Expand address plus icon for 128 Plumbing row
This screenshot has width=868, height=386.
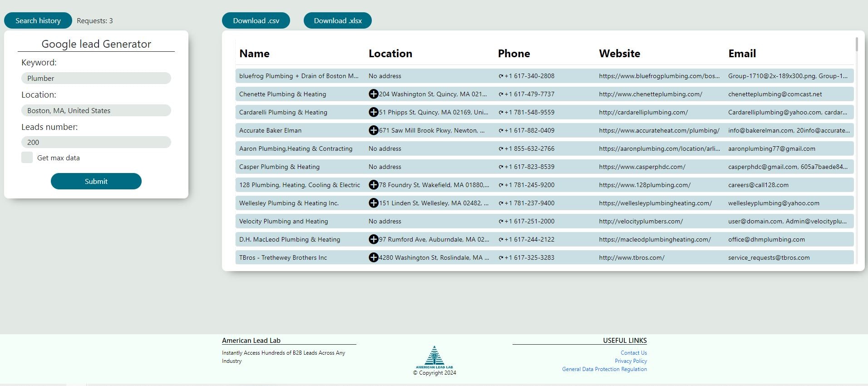373,185
